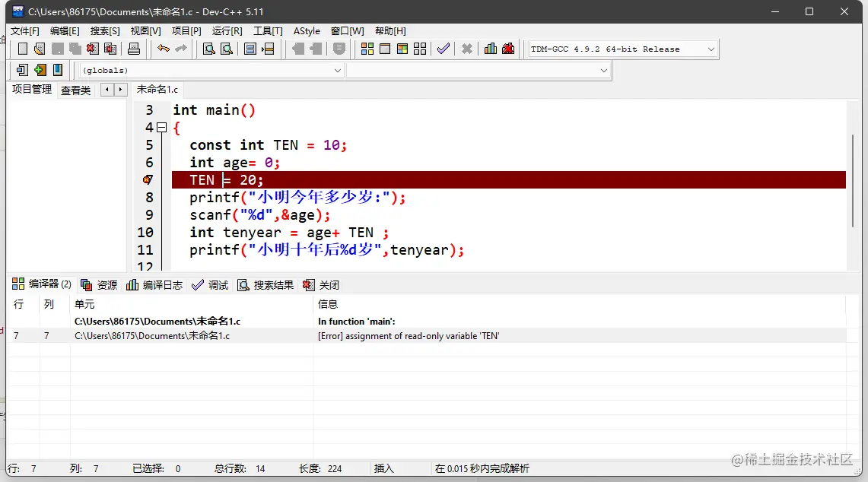Image resolution: width=868 pixels, height=482 pixels.
Task: Click the greyed Back navigation arrow icon
Action: pos(297,49)
